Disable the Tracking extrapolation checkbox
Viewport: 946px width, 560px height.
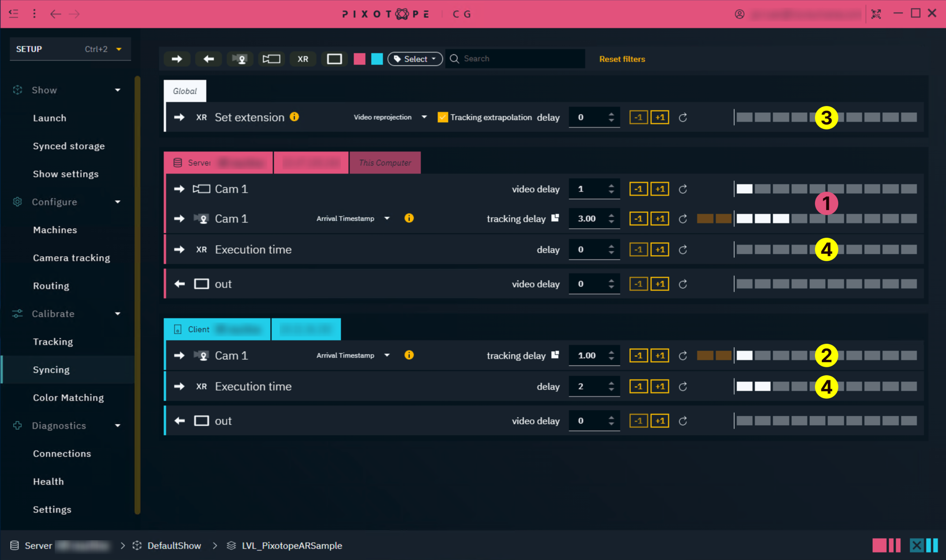point(442,117)
